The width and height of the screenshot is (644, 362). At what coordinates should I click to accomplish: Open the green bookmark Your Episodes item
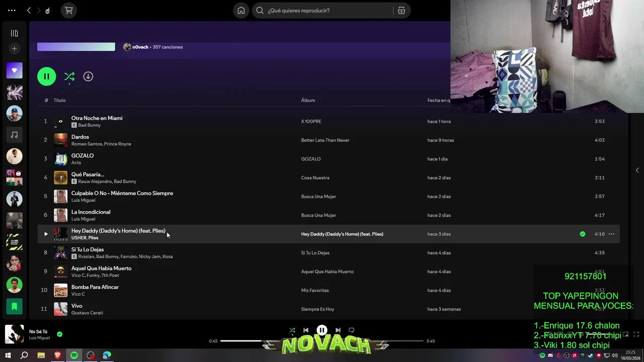[14, 306]
